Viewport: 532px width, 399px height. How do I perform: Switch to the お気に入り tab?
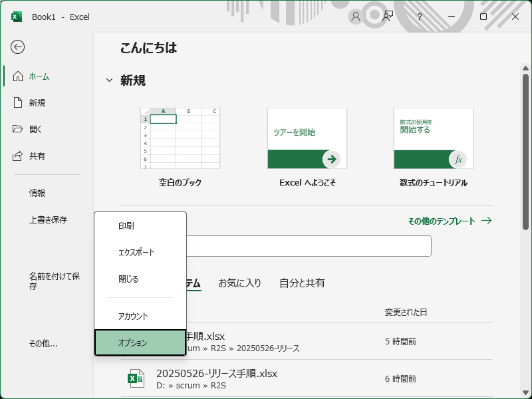pyautogui.click(x=240, y=283)
